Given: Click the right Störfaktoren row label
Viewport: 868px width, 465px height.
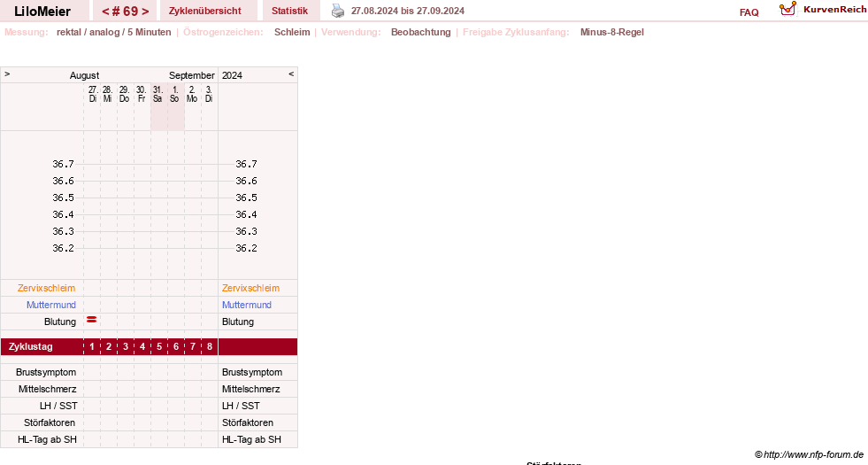Looking at the screenshot, I should [x=248, y=422].
